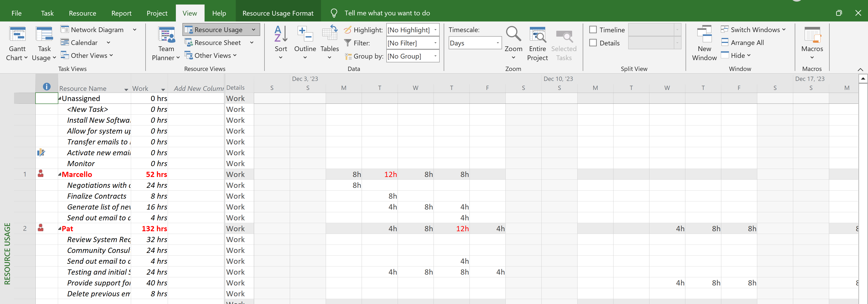Expand the Group by dropdown
The image size is (868, 304).
(x=435, y=56)
